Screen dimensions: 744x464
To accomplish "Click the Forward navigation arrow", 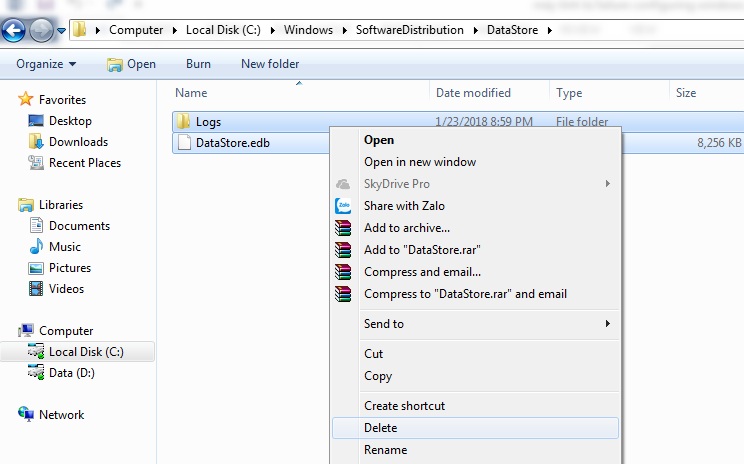I will tap(42, 31).
